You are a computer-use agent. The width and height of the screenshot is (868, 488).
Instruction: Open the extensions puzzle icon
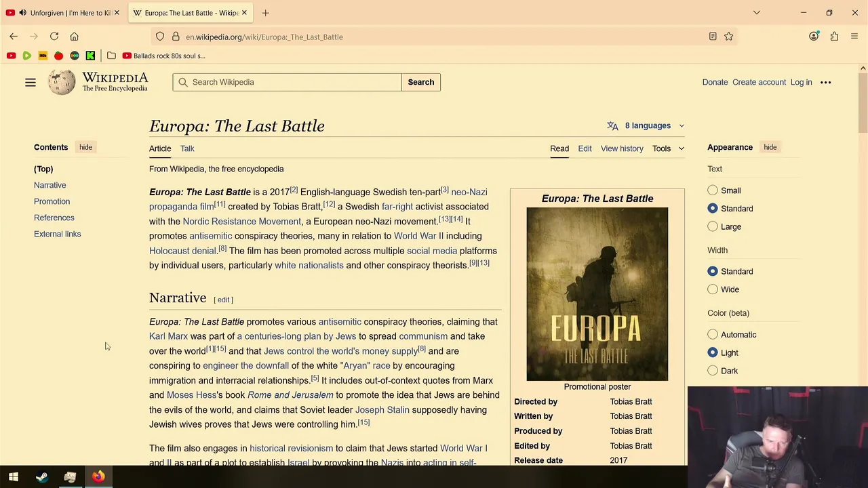point(834,37)
